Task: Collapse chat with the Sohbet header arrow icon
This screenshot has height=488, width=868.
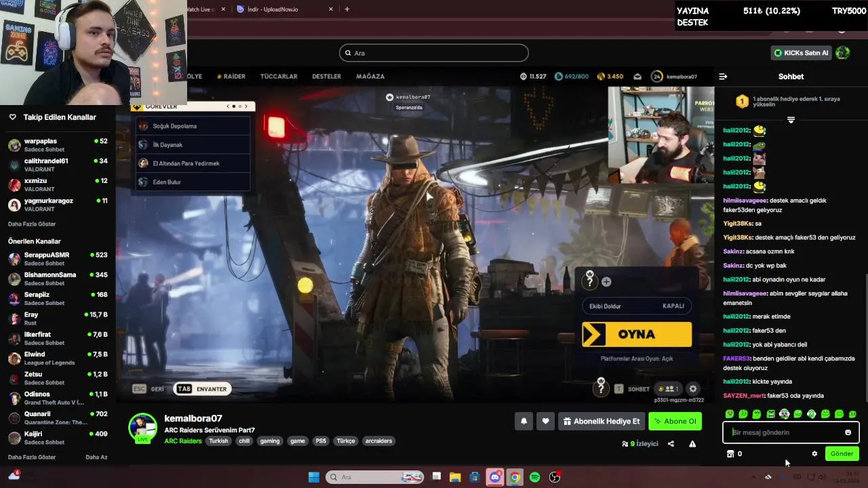Action: pos(723,77)
